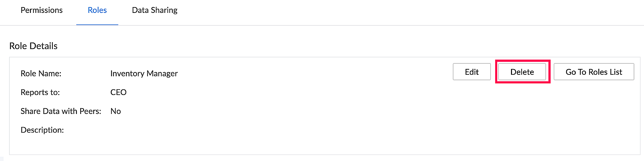Select the Inventory Manager role name text
Viewport: 644px width, 161px height.
pyautogui.click(x=144, y=74)
